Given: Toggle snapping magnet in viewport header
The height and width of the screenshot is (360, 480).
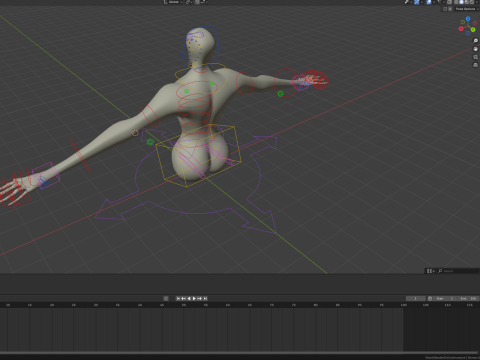Looking at the screenshot, I should point(197,2).
